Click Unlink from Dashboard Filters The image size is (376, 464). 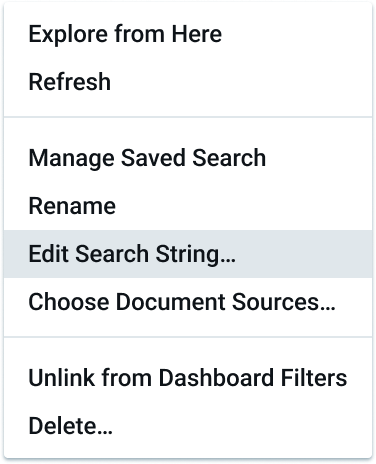pyautogui.click(x=188, y=378)
